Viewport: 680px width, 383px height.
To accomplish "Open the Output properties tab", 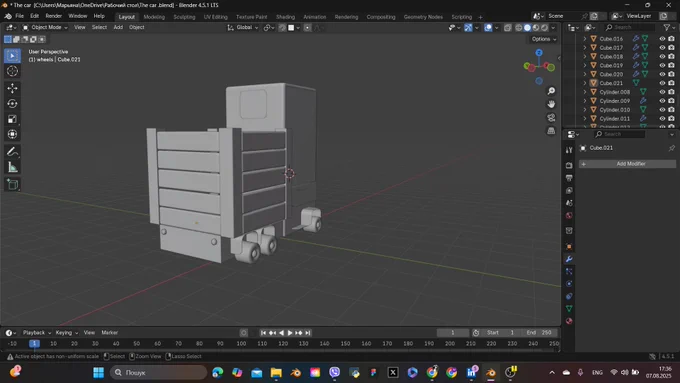I will (569, 178).
